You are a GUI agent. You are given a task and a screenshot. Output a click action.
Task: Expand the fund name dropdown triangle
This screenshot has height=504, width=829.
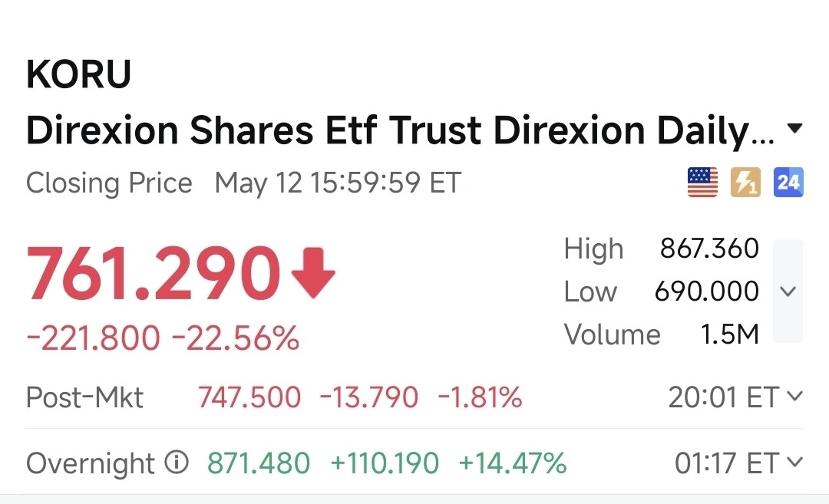point(794,128)
